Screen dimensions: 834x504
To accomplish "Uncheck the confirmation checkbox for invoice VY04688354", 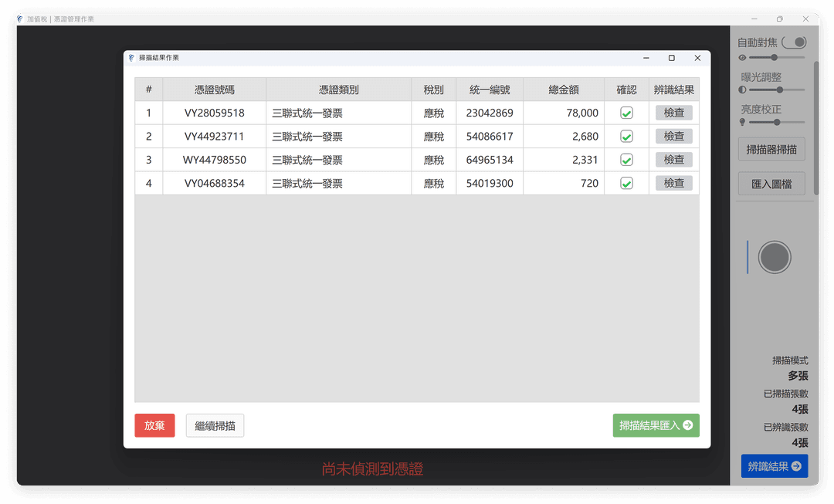I will (625, 183).
